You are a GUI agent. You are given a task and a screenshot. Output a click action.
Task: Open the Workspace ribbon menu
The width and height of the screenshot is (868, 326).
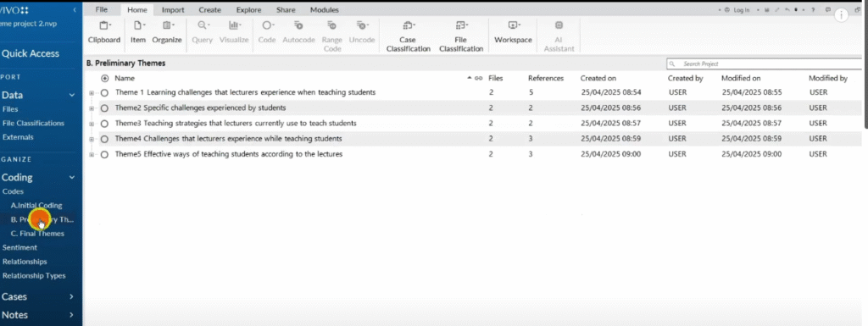coord(513,31)
